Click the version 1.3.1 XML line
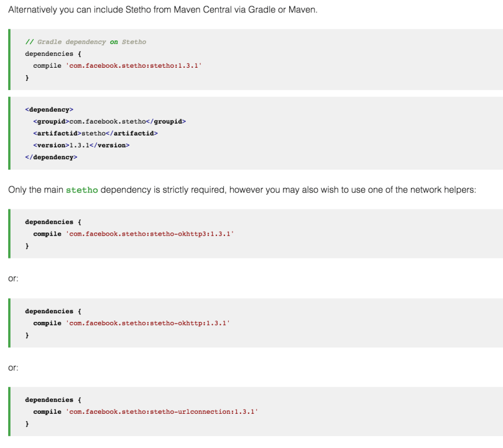 click(81, 145)
